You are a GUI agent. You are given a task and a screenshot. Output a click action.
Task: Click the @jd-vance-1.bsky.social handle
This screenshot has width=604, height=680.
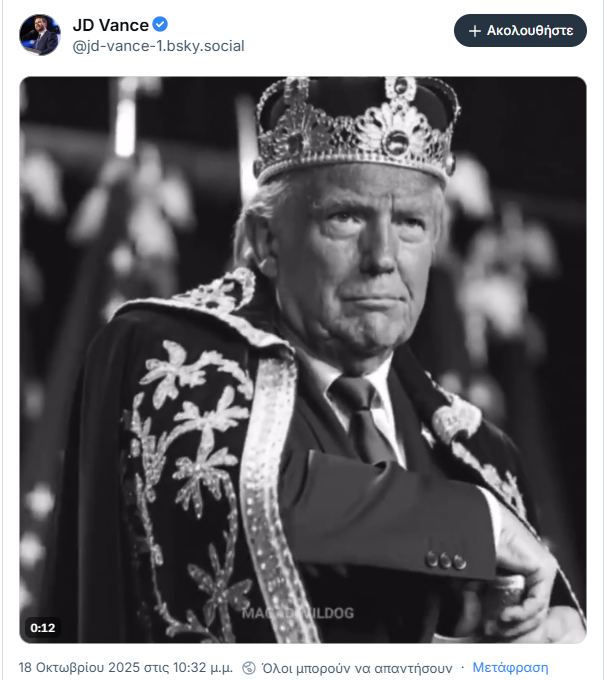(158, 46)
